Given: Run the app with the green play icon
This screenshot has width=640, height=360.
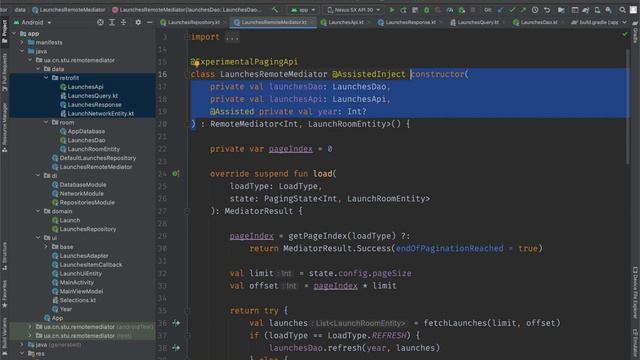Looking at the screenshot, I should (x=392, y=9).
